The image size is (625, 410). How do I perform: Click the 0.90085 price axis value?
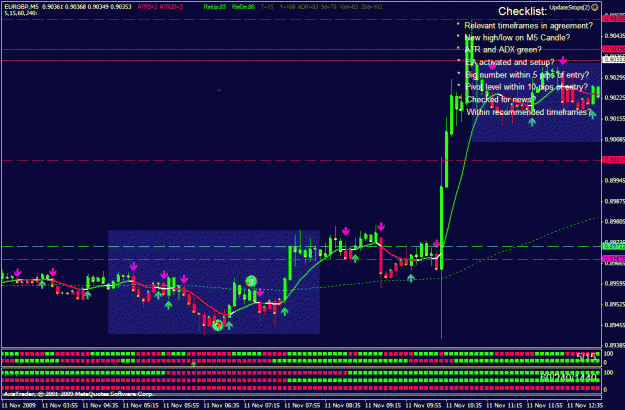(x=614, y=139)
